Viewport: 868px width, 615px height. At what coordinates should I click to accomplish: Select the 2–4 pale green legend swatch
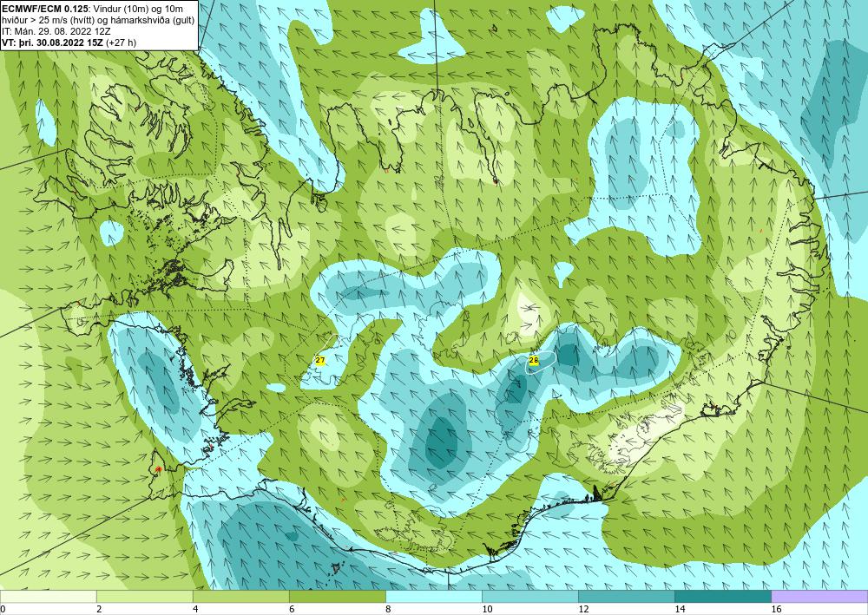(145, 596)
